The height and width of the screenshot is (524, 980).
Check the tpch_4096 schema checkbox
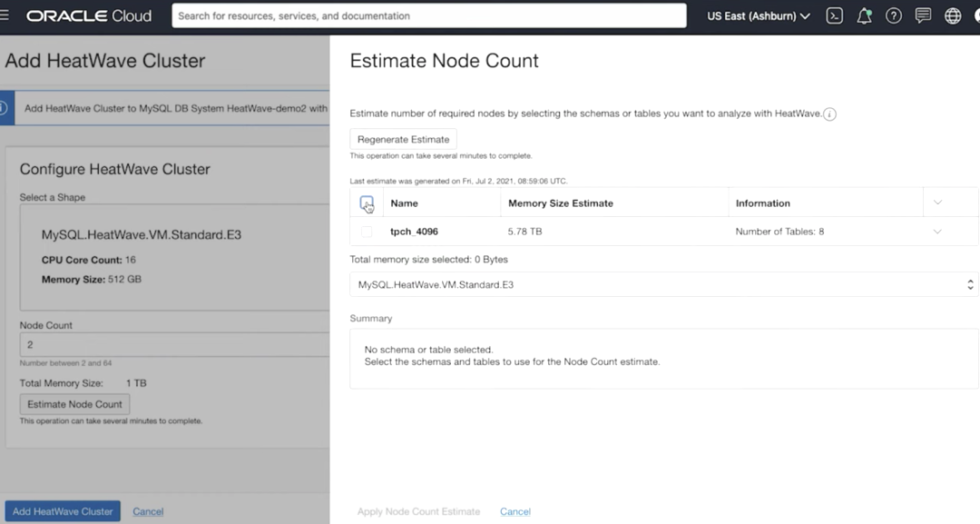coord(367,232)
